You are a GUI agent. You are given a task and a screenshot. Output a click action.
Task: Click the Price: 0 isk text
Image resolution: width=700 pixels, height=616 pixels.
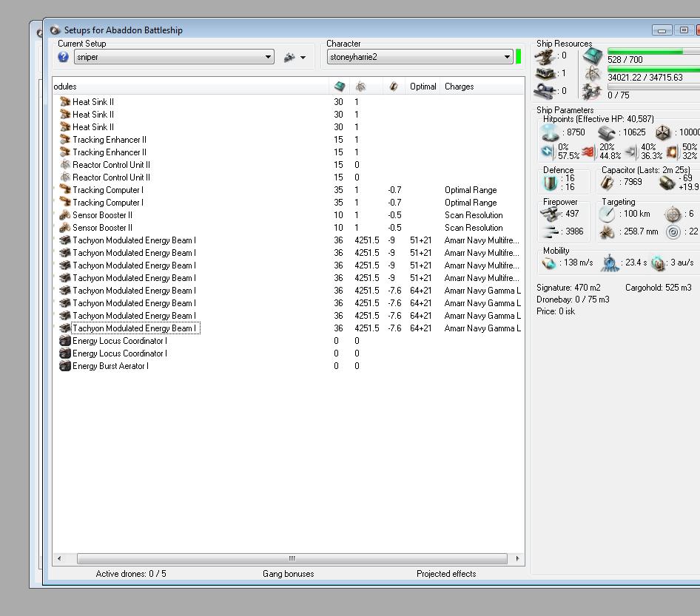(x=556, y=311)
